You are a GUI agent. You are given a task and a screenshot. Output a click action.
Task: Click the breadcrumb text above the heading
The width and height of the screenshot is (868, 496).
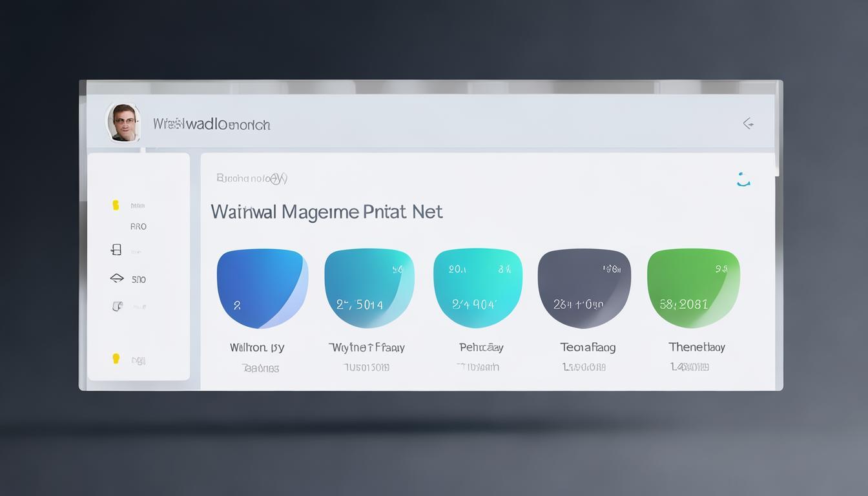[252, 178]
